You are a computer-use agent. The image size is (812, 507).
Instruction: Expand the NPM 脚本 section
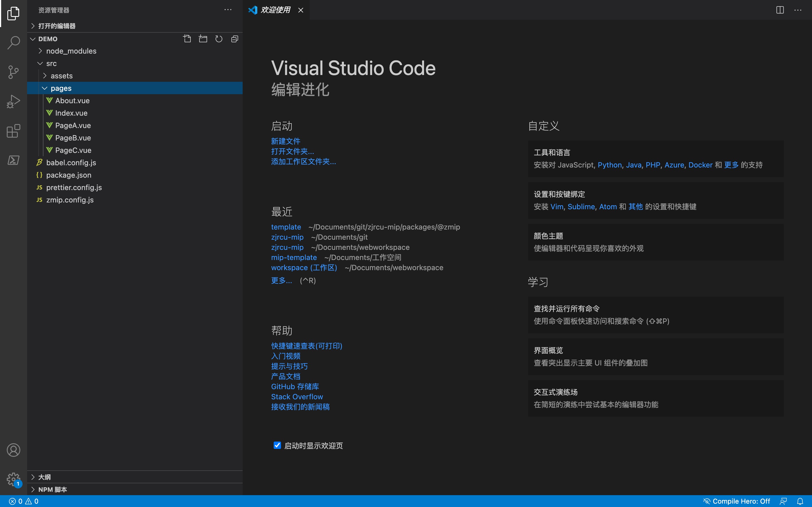pos(135,489)
